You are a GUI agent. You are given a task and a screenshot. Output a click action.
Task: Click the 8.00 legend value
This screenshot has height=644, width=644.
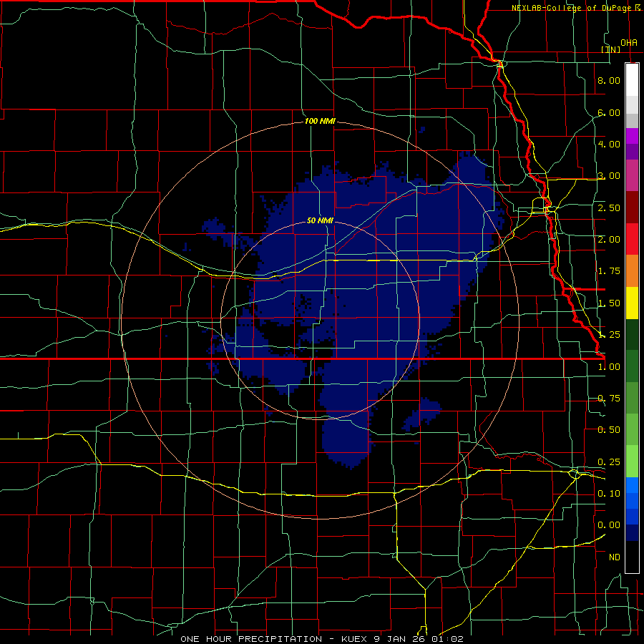[609, 80]
